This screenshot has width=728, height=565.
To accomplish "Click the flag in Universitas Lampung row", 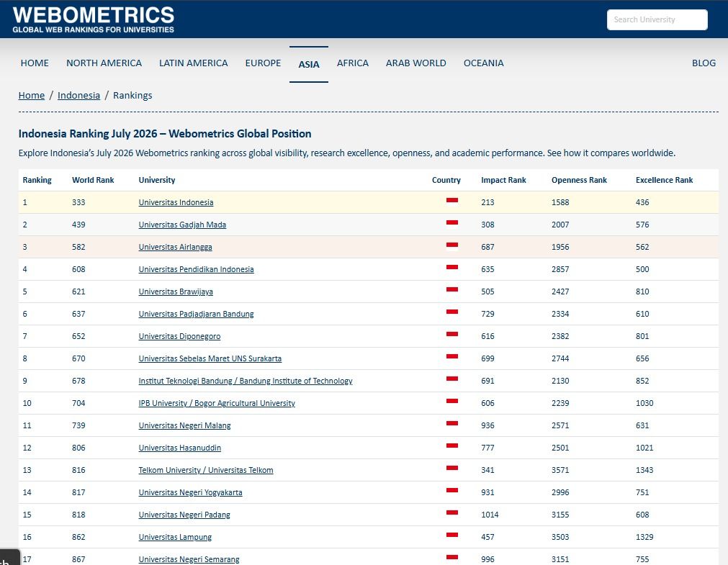I will 452,536.
